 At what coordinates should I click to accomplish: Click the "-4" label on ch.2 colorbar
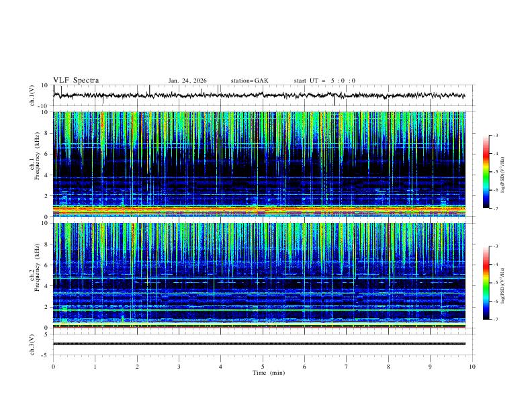click(495, 265)
